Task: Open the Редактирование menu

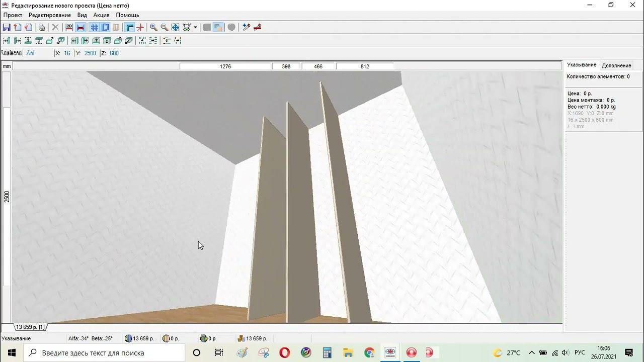Action: [50, 15]
